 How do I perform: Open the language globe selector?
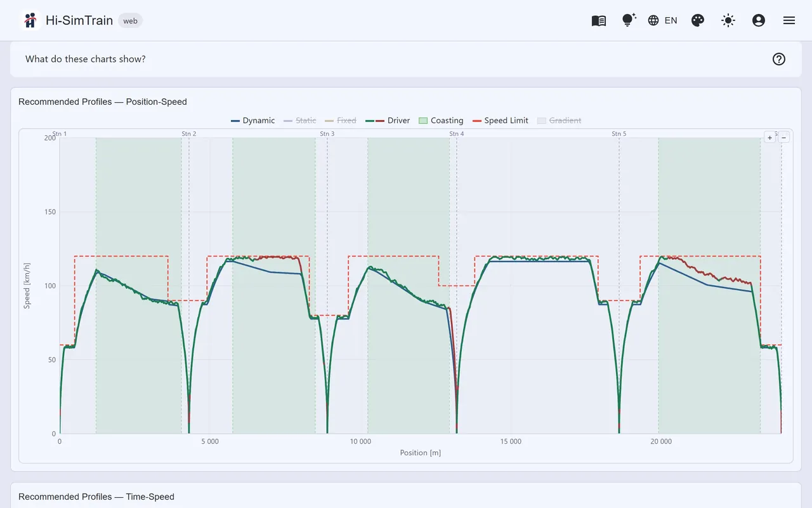[662, 20]
